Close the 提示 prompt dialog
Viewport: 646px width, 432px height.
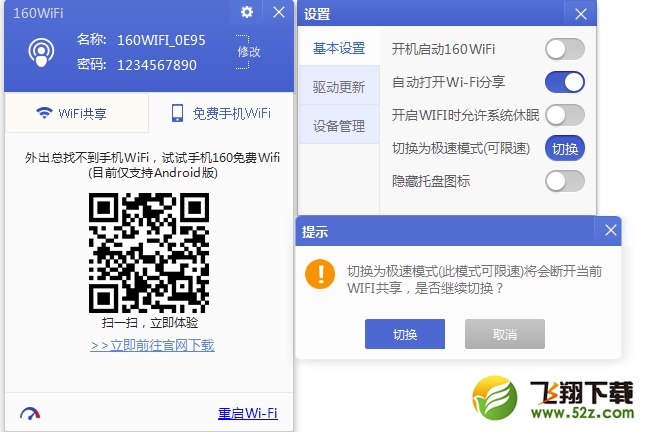click(611, 230)
